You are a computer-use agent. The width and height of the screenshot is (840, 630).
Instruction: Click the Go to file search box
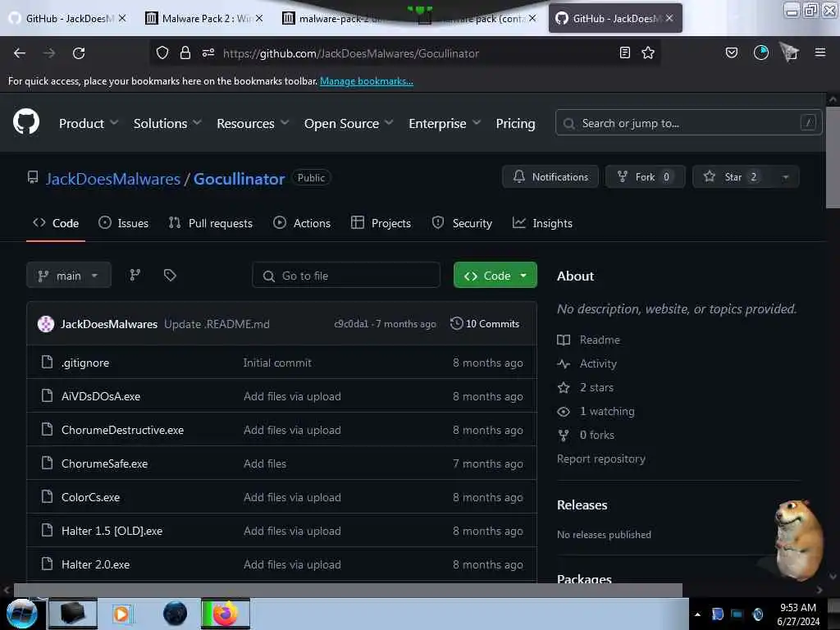[x=346, y=276]
